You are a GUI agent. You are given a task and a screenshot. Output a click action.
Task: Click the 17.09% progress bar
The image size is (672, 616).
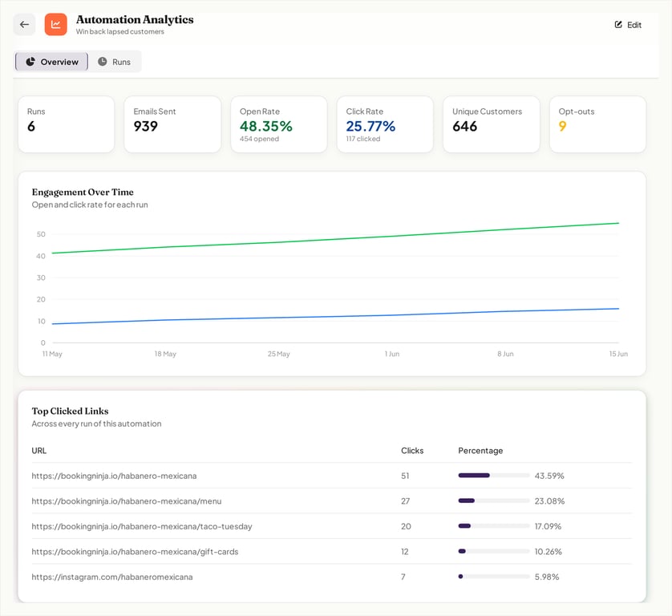click(494, 526)
